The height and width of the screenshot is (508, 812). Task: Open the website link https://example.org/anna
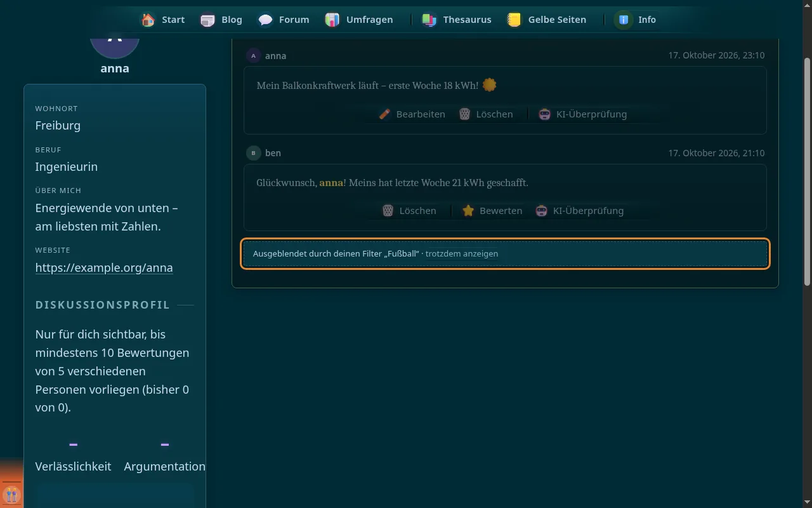(x=104, y=267)
